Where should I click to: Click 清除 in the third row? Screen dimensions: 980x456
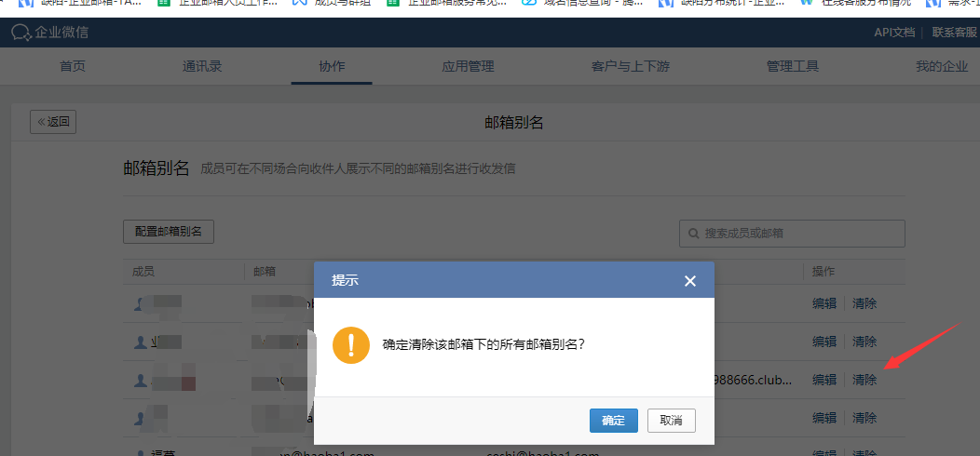pos(864,380)
